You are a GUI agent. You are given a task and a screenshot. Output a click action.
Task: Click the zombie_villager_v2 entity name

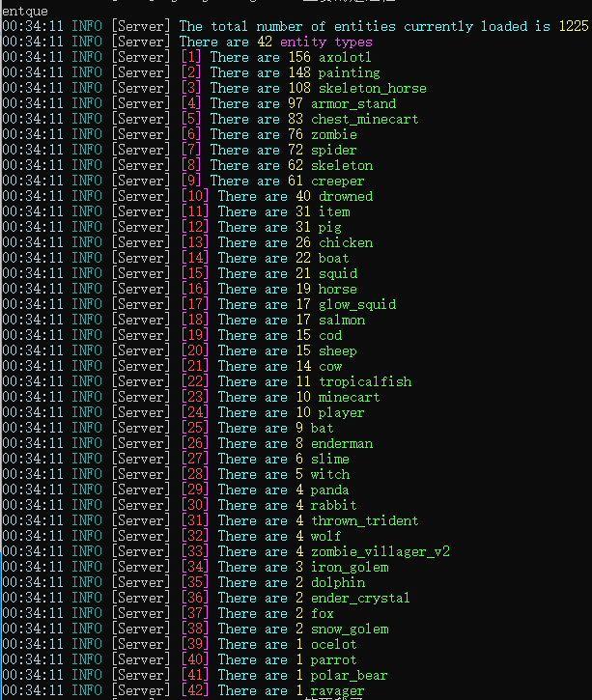pos(381,552)
